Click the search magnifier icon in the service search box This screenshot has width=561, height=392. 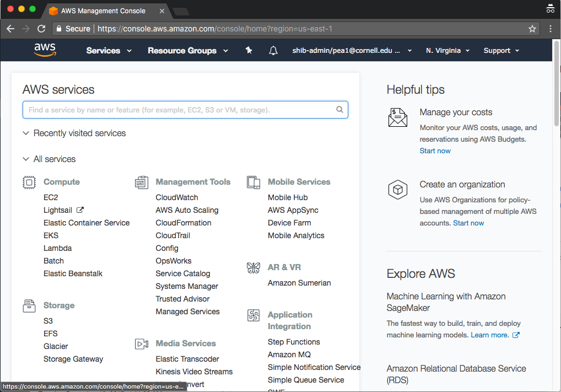pos(339,110)
